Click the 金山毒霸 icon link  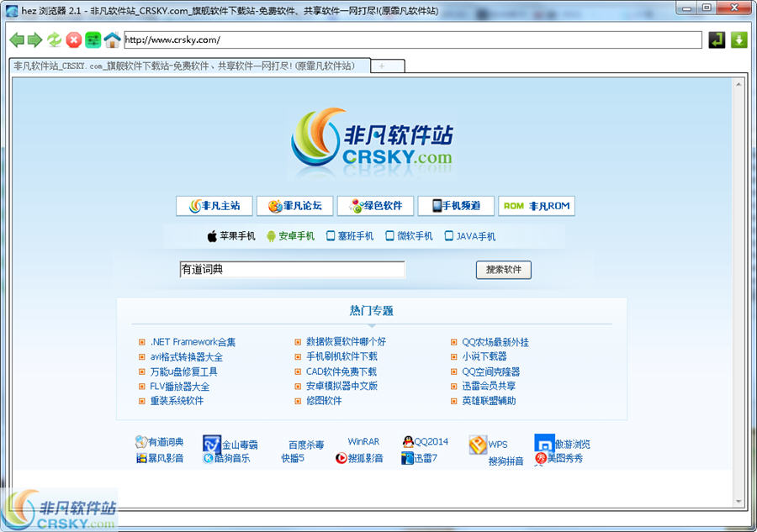[230, 445]
